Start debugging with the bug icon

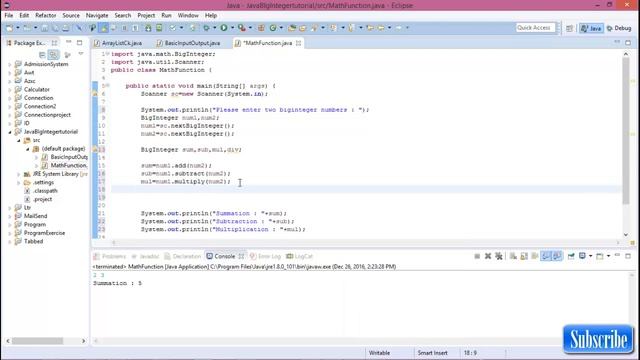(206, 28)
